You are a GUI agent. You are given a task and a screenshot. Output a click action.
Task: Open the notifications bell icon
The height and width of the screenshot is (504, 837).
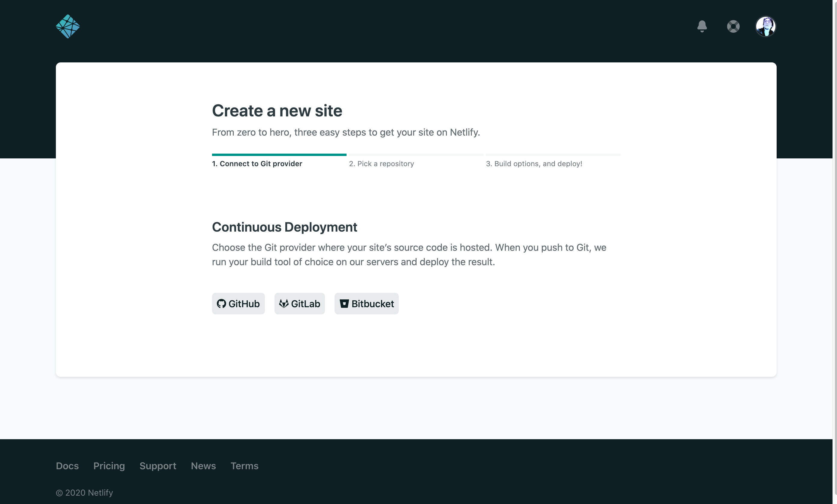pos(702,26)
